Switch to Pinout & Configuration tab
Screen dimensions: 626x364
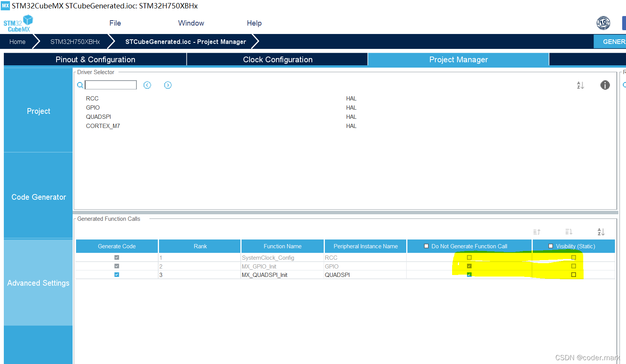(x=95, y=59)
